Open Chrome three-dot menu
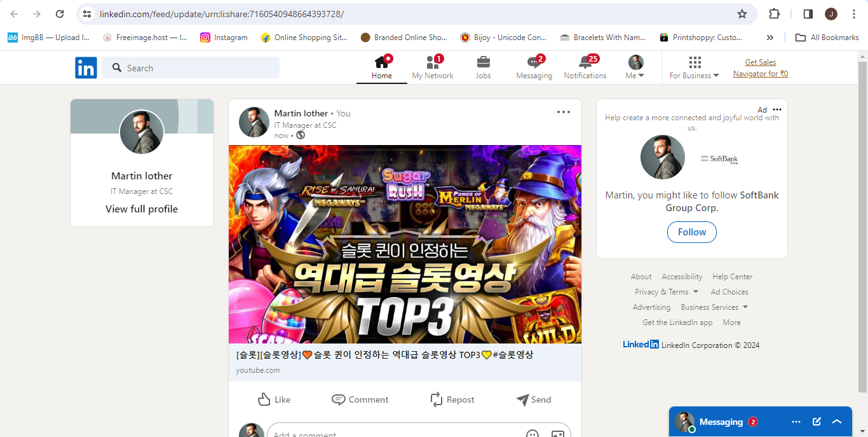 (854, 14)
